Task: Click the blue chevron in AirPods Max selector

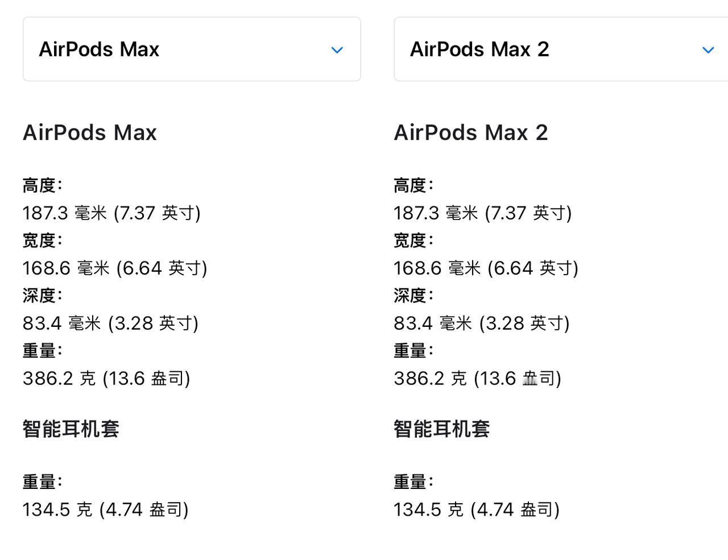Action: [337, 50]
